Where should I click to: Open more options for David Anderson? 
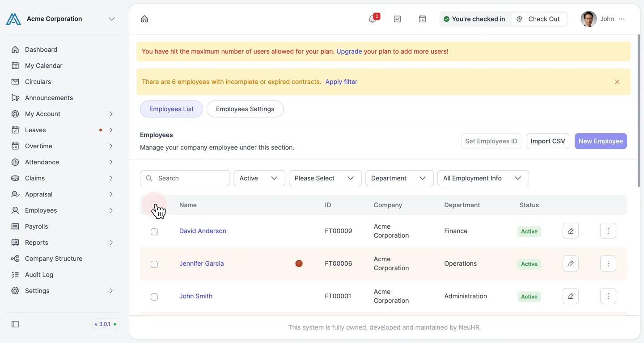[x=608, y=231]
